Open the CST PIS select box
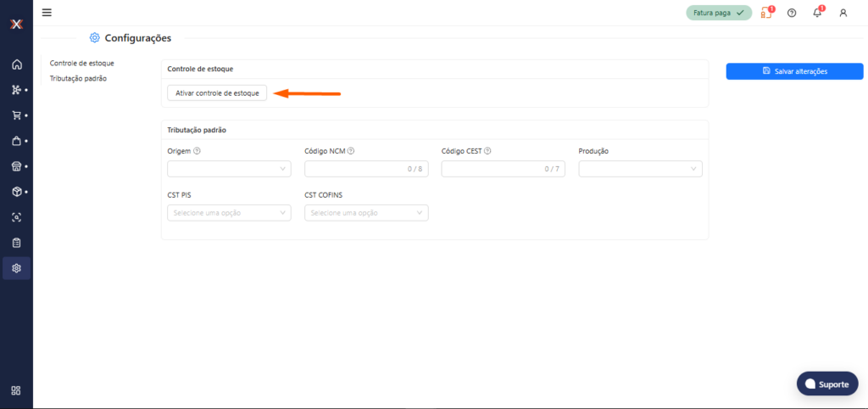Image resolution: width=868 pixels, height=409 pixels. point(229,213)
